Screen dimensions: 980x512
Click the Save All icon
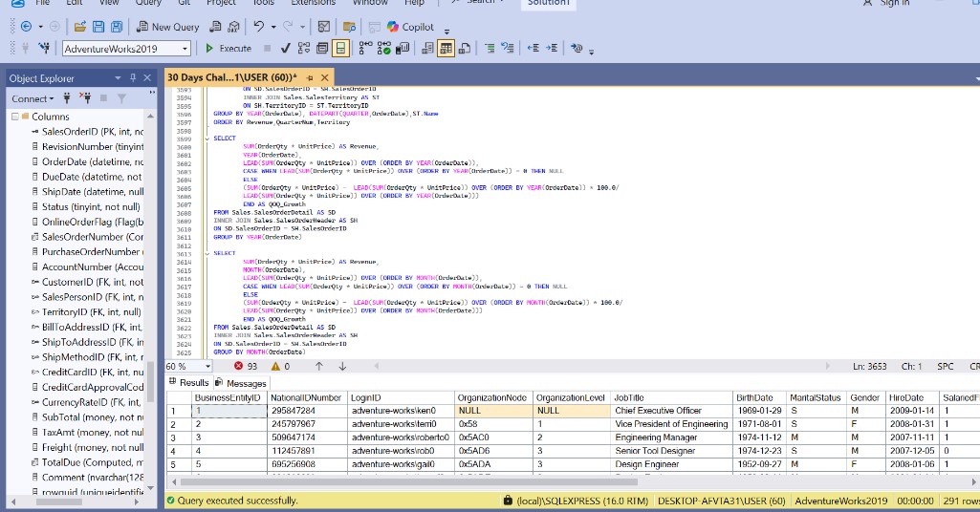[x=117, y=27]
